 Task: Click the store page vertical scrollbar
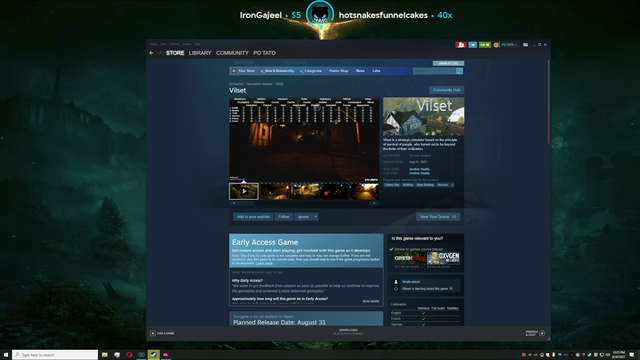(549, 102)
